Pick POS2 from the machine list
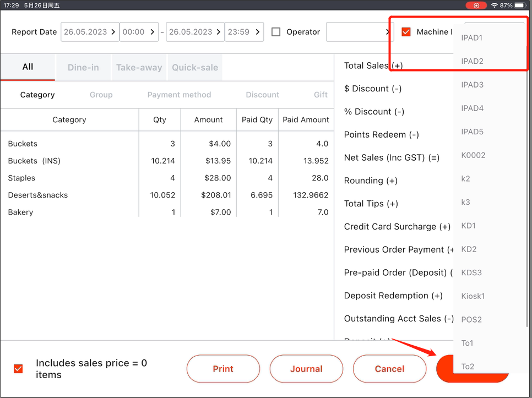This screenshot has width=532, height=398. pos(471,319)
